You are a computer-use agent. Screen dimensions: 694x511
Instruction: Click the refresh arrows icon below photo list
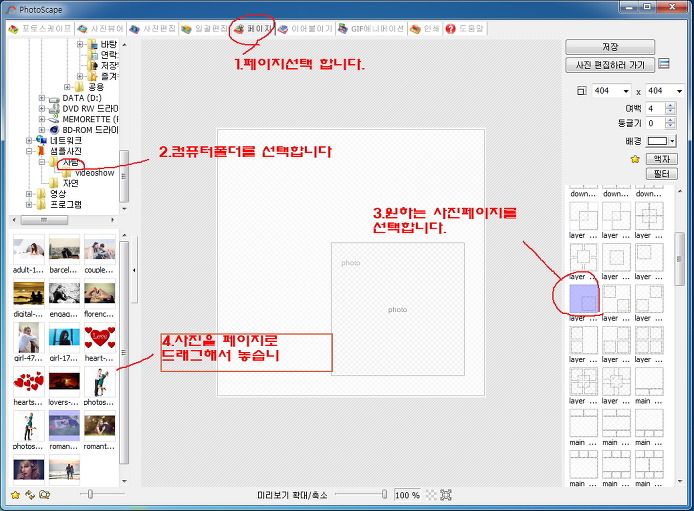tap(30, 495)
